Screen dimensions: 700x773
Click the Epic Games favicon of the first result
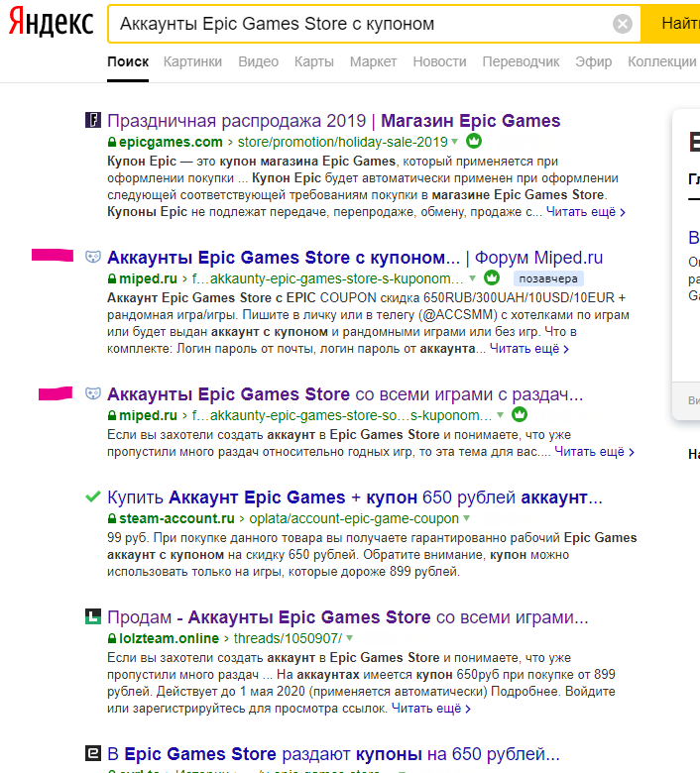click(x=93, y=120)
